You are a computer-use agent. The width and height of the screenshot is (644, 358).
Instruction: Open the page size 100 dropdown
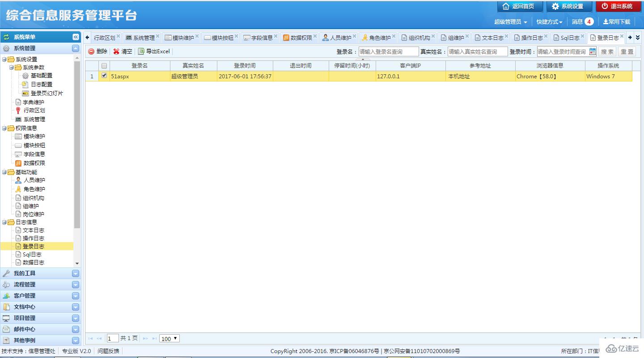point(169,338)
